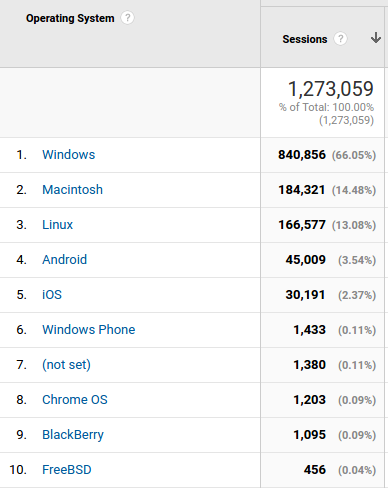Sort by the Sessions column header
Viewport: 388px width, 491px height.
point(305,39)
